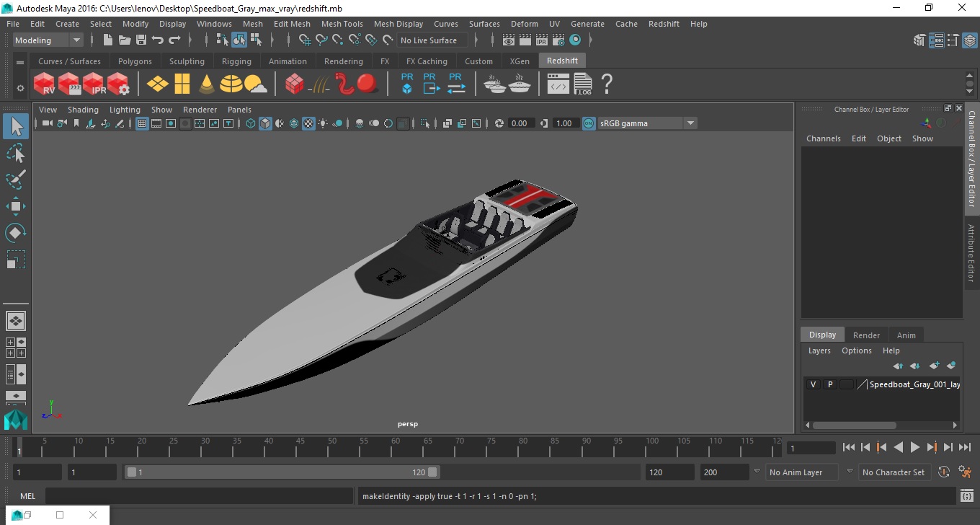Open the Modeling menu set dropdown

click(x=48, y=40)
